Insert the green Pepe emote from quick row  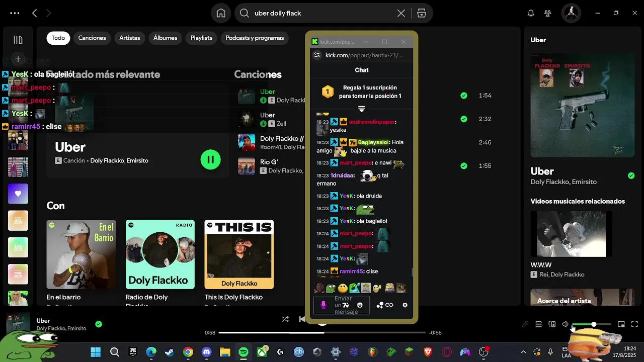tap(331, 288)
